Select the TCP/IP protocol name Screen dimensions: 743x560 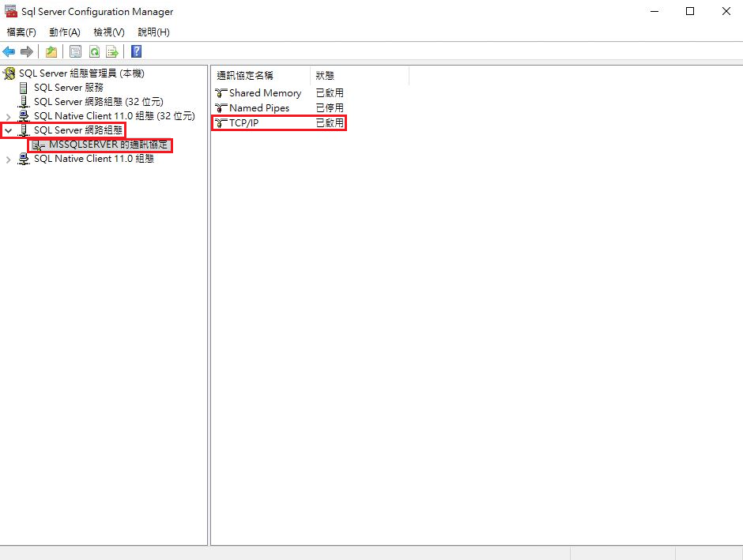244,123
